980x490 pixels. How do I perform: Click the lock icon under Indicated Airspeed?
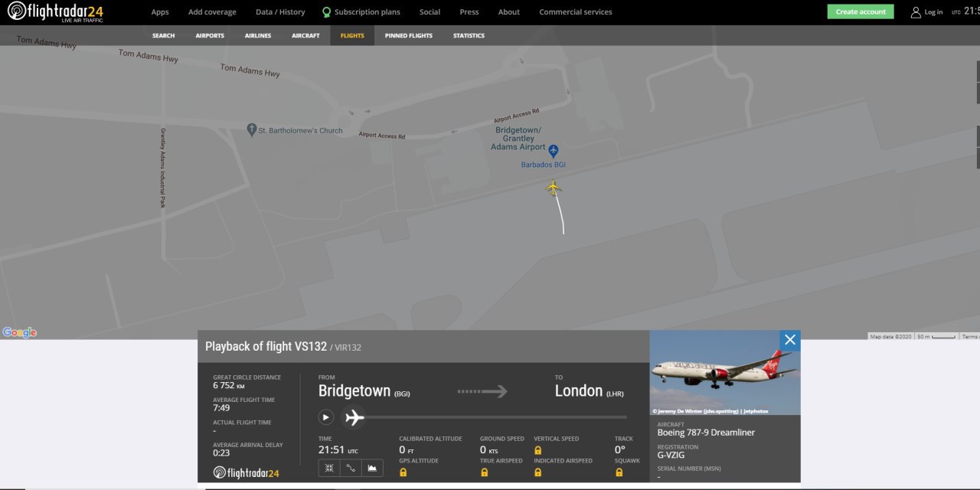[x=537, y=472]
